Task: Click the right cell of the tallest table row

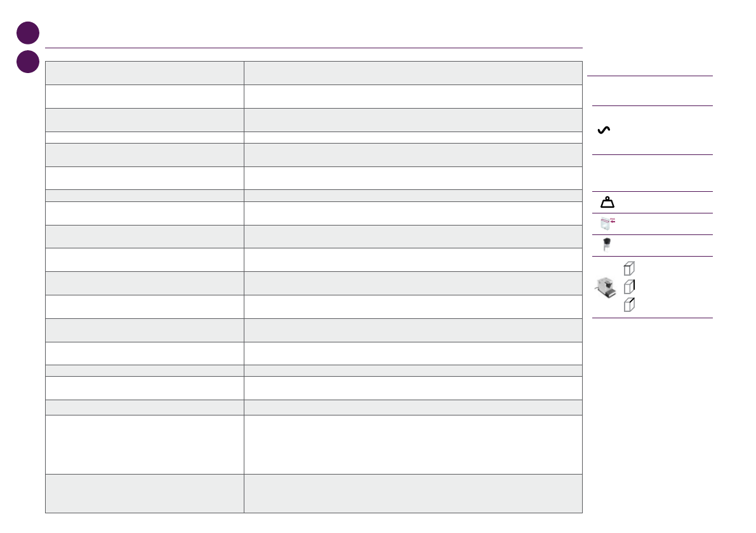Action: click(x=413, y=444)
